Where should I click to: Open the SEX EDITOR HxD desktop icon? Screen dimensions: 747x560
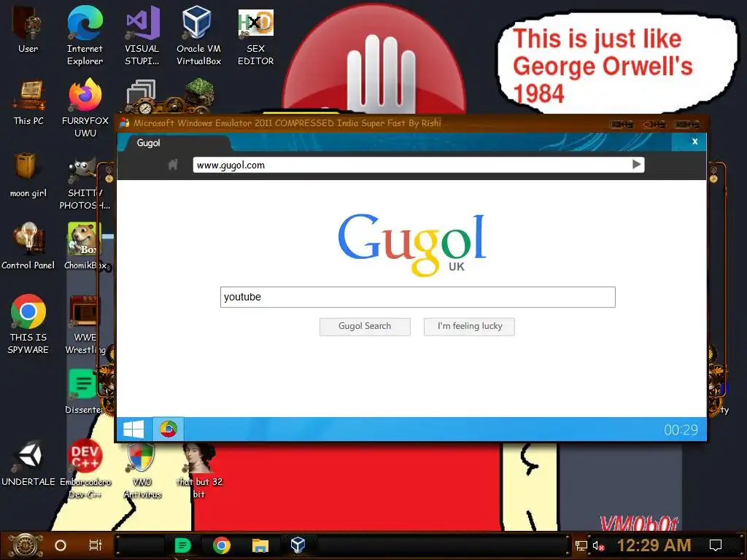point(256,35)
